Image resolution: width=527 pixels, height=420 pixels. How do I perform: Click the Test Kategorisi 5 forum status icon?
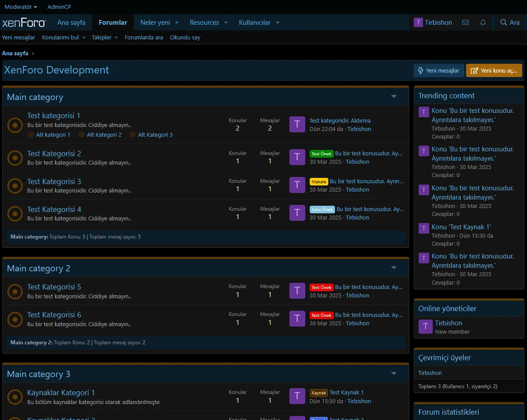click(15, 291)
